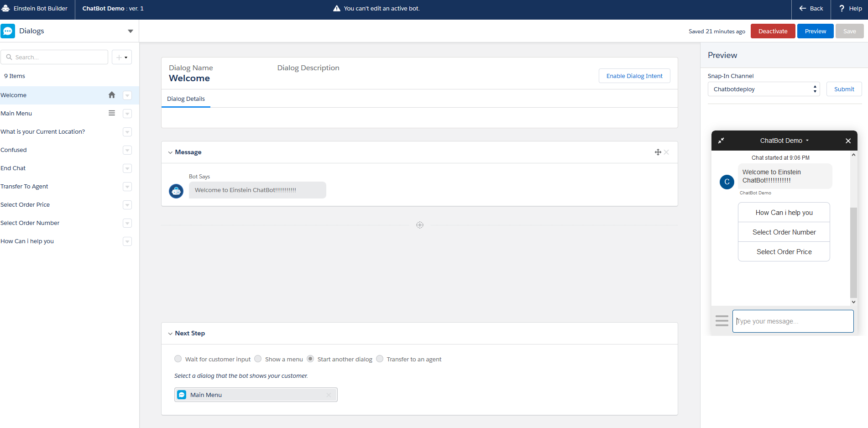Screen dimensions: 868x428
Task: Open the Snap-In Channel Chatbotdeploy combo box
Action: [x=763, y=89]
